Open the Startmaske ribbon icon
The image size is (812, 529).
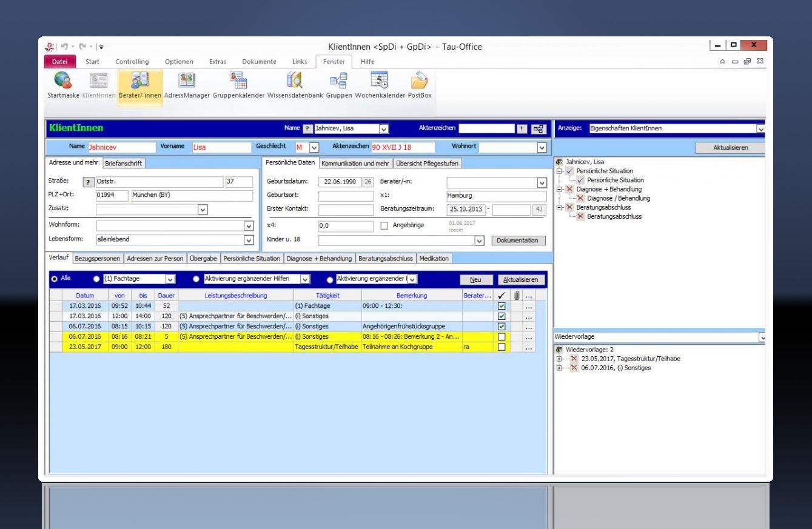(63, 82)
